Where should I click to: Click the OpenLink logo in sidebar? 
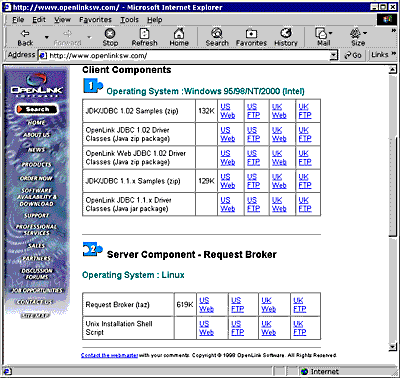click(x=36, y=85)
